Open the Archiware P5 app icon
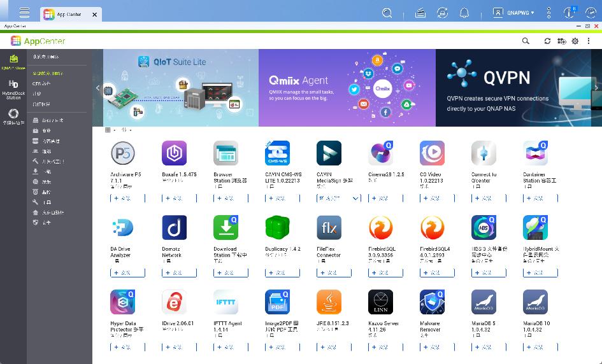The width and height of the screenshot is (602, 364). pos(123,153)
